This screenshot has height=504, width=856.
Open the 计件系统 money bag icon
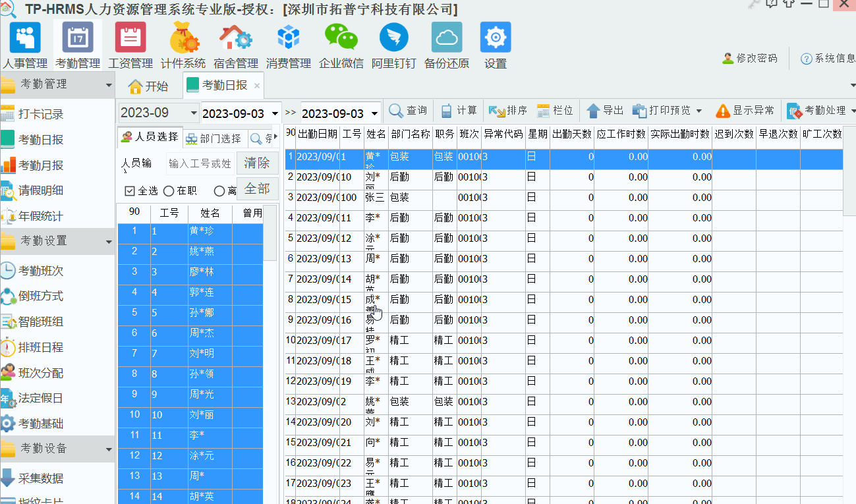click(x=183, y=38)
